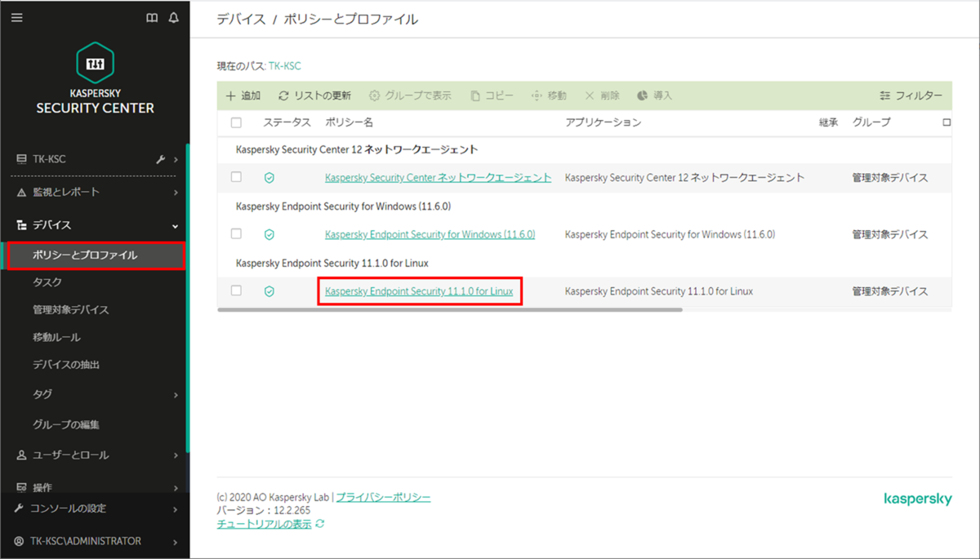Image resolution: width=980 pixels, height=559 pixels.
Task: Click the warning triangle icon for 監視とレポート
Action: pos(22,193)
